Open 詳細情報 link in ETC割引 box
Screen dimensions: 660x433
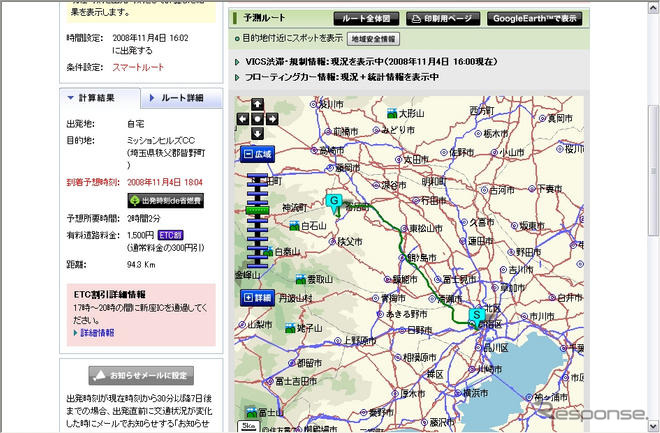point(96,333)
